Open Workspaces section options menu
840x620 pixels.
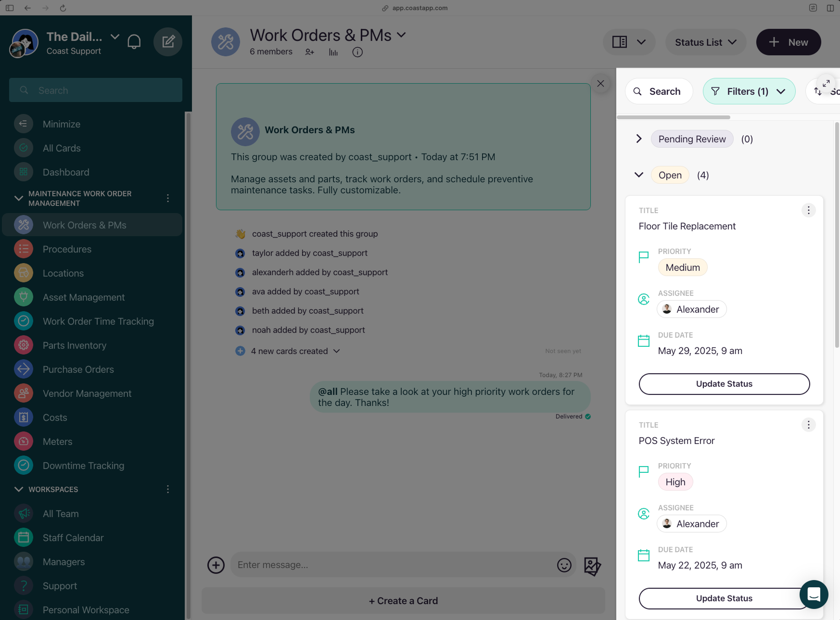(x=168, y=489)
